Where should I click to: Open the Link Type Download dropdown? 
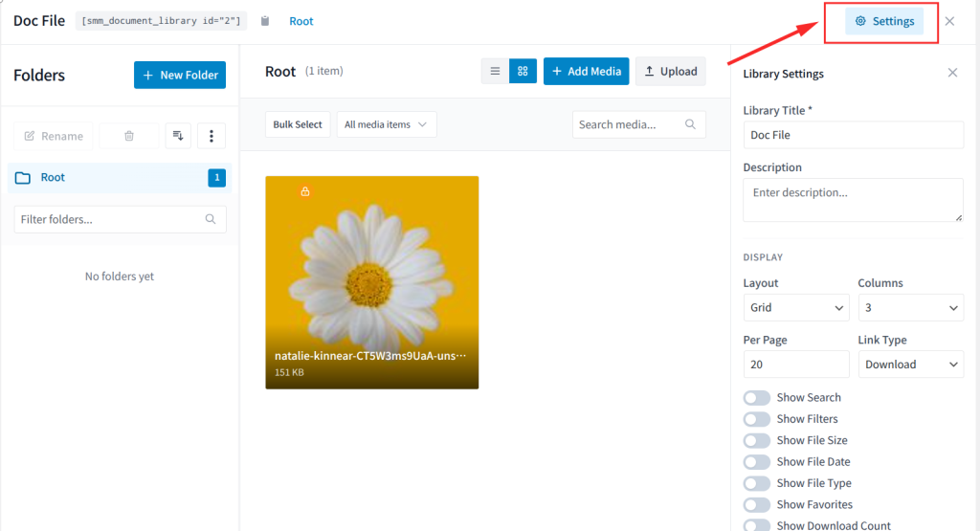tap(911, 365)
